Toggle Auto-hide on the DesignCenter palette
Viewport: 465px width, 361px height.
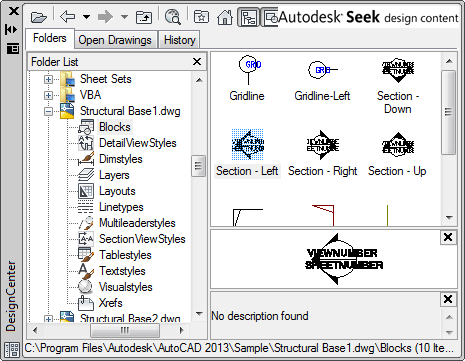(12, 30)
